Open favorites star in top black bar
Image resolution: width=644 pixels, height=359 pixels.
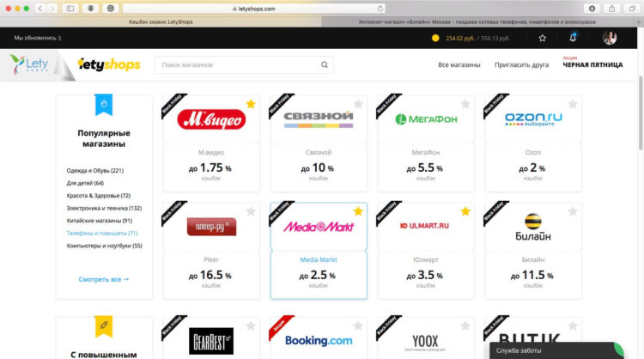(543, 38)
